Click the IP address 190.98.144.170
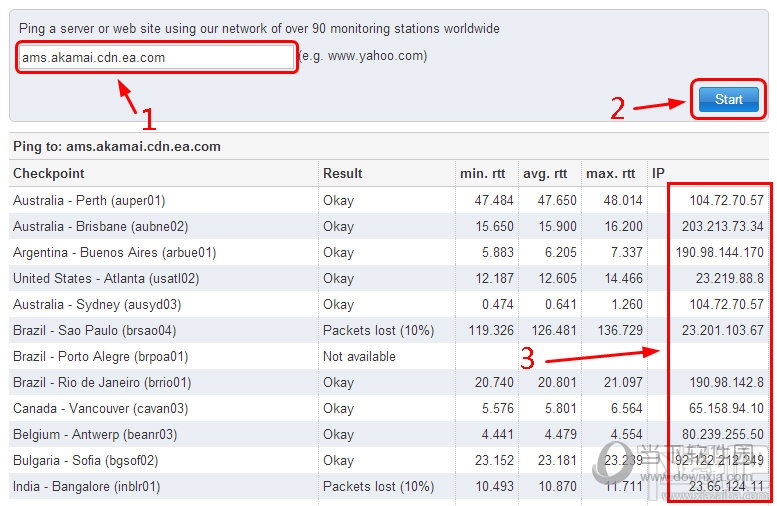This screenshot has width=777, height=506. (720, 252)
